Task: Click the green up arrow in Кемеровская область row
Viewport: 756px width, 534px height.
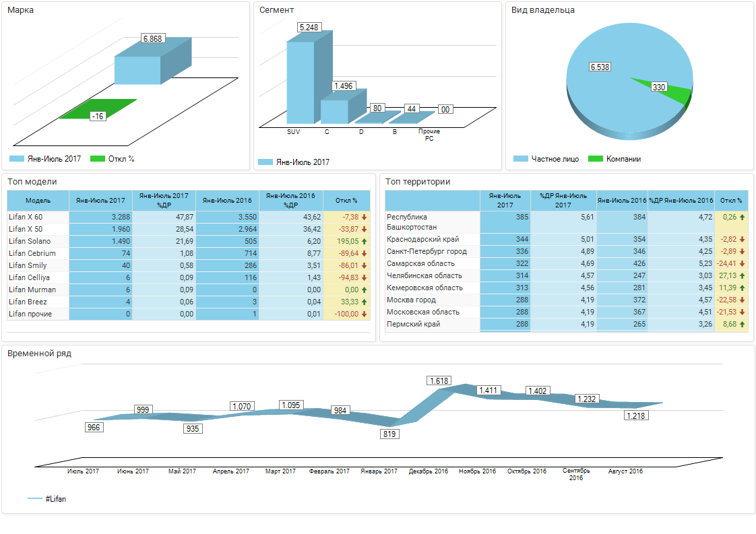Action: click(743, 288)
